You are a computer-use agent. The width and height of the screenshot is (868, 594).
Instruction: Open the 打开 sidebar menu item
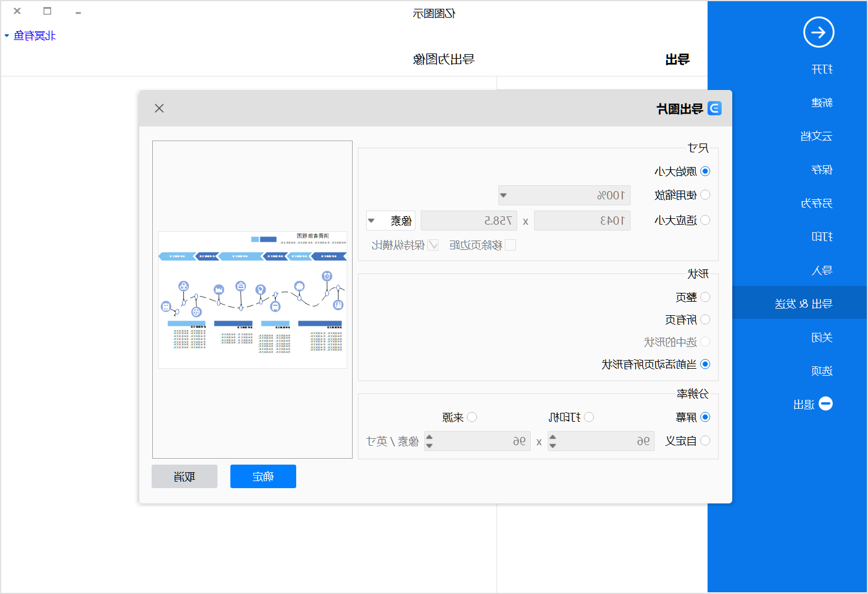pos(822,69)
